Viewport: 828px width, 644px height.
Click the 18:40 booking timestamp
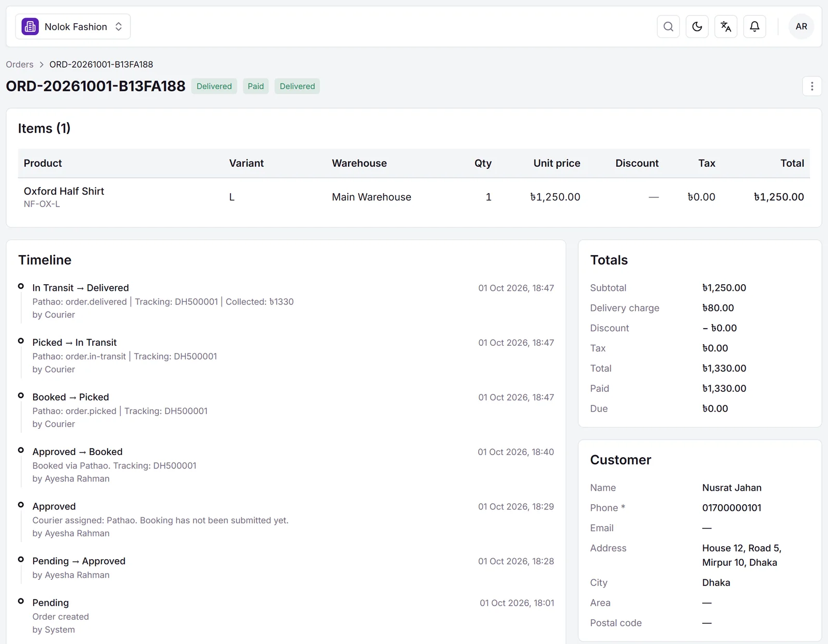coord(516,452)
